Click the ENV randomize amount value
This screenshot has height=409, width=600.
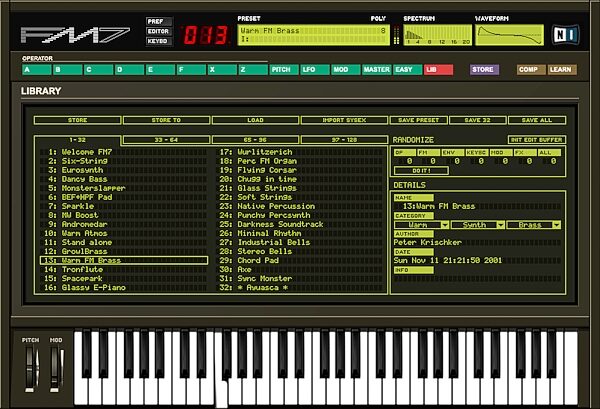click(457, 161)
